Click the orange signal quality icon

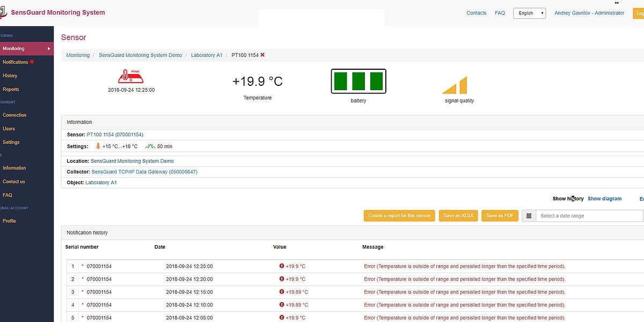tap(455, 86)
